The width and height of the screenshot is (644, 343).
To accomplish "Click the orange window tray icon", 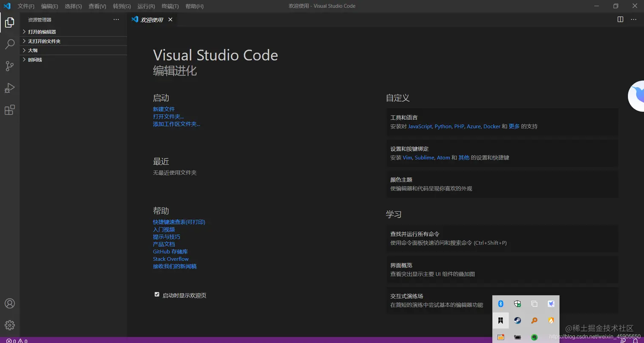I will [x=501, y=337].
